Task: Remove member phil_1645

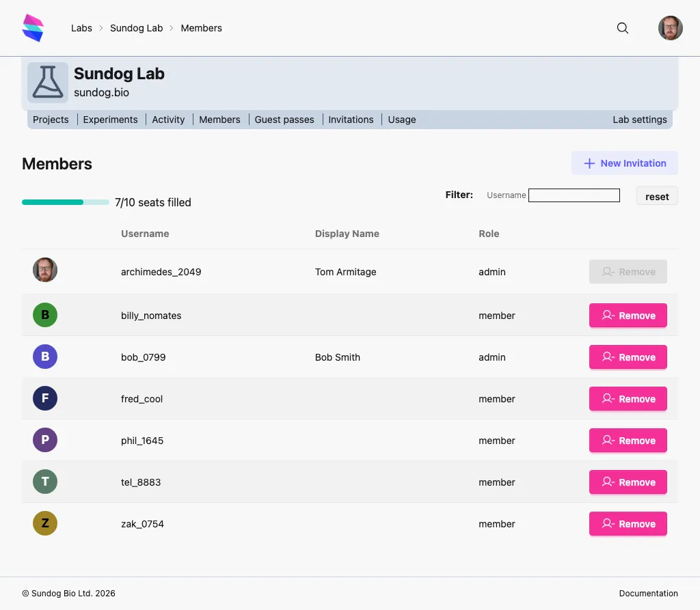Action: pos(628,441)
